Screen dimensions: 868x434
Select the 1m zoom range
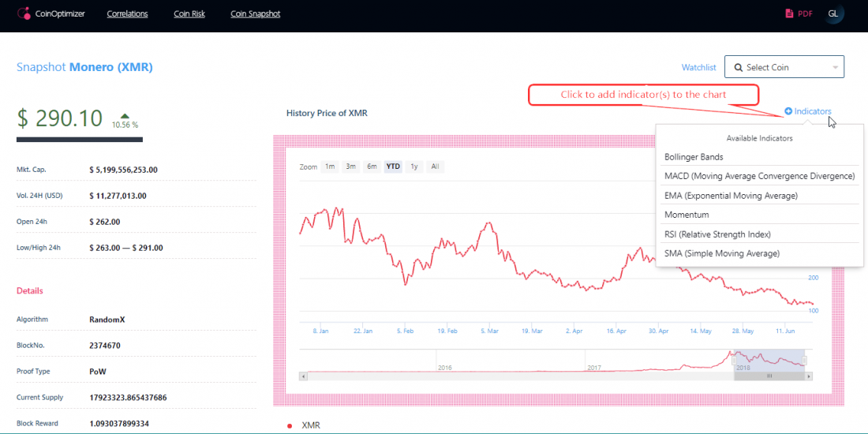(330, 166)
